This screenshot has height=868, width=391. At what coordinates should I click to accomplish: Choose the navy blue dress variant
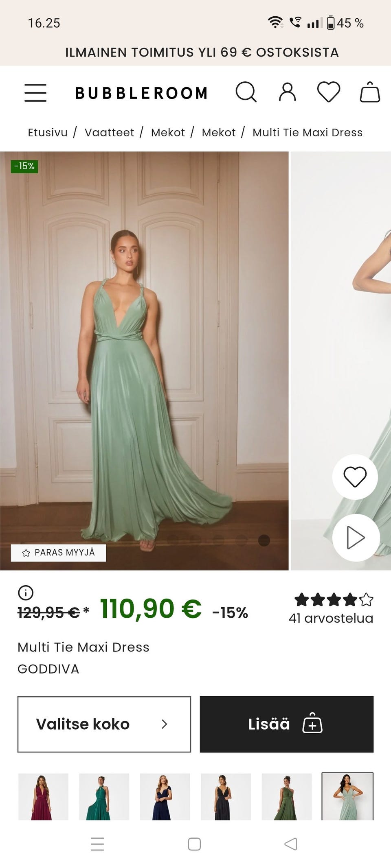[165, 796]
